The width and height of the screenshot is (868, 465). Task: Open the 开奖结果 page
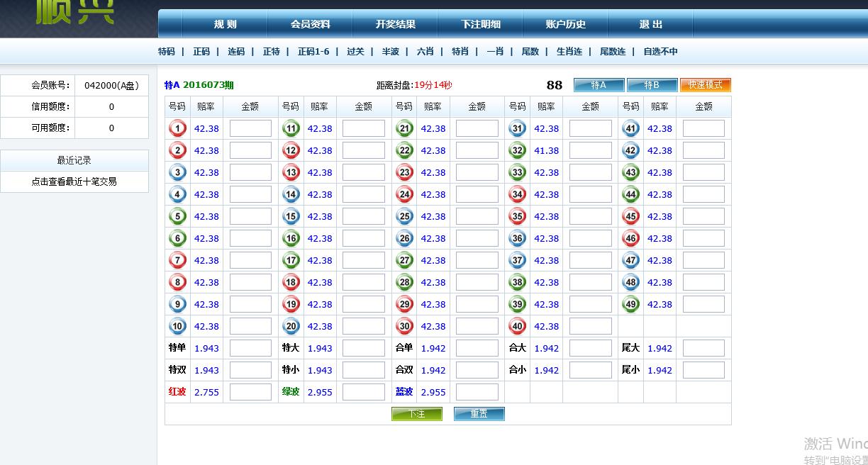coord(395,24)
